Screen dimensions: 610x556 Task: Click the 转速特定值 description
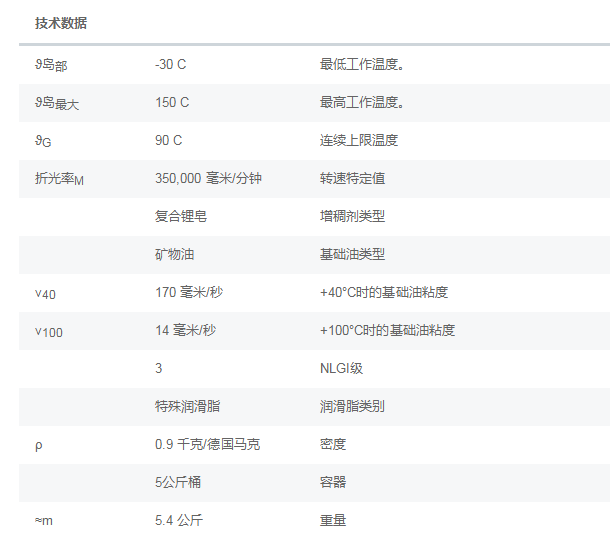[352, 178]
